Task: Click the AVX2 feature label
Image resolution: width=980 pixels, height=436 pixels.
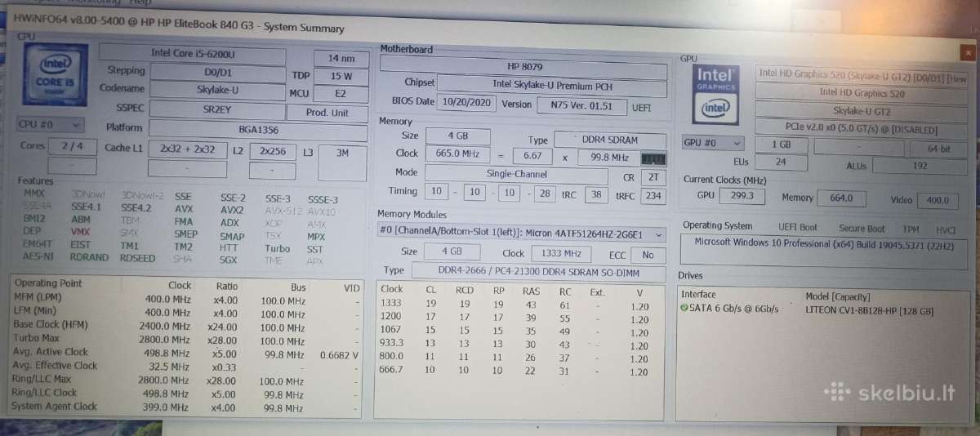Action: coord(231,210)
